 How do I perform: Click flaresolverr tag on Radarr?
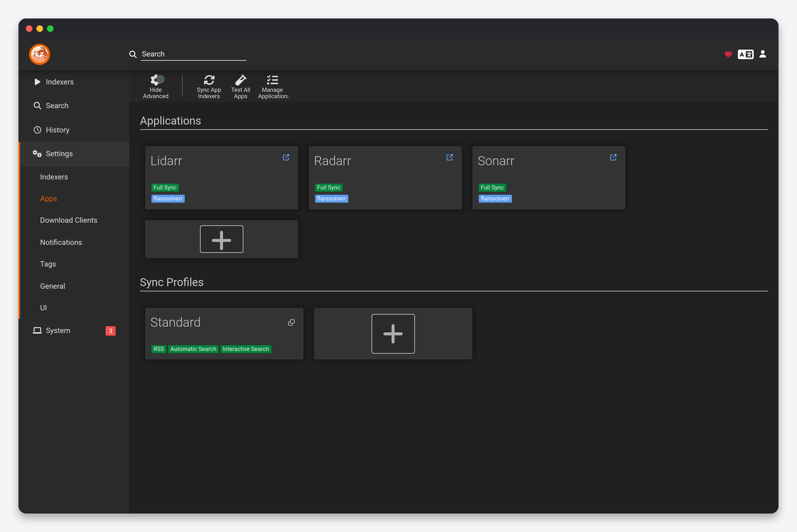coord(331,199)
